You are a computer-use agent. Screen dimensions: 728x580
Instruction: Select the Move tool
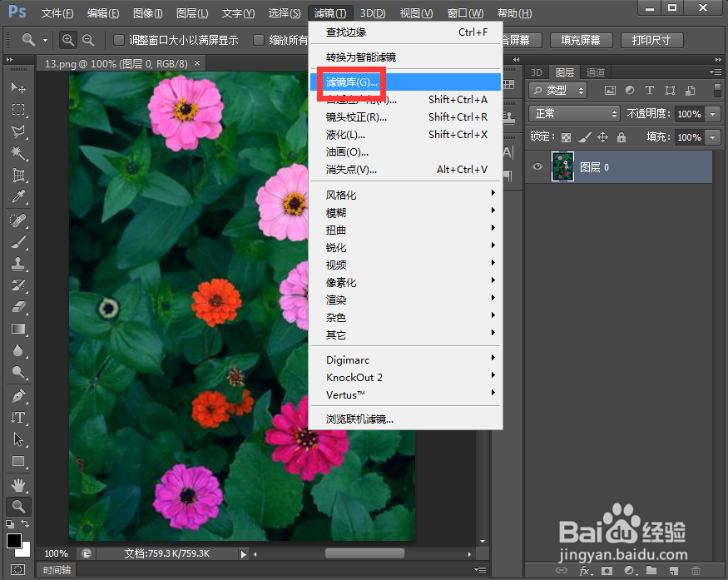18,87
